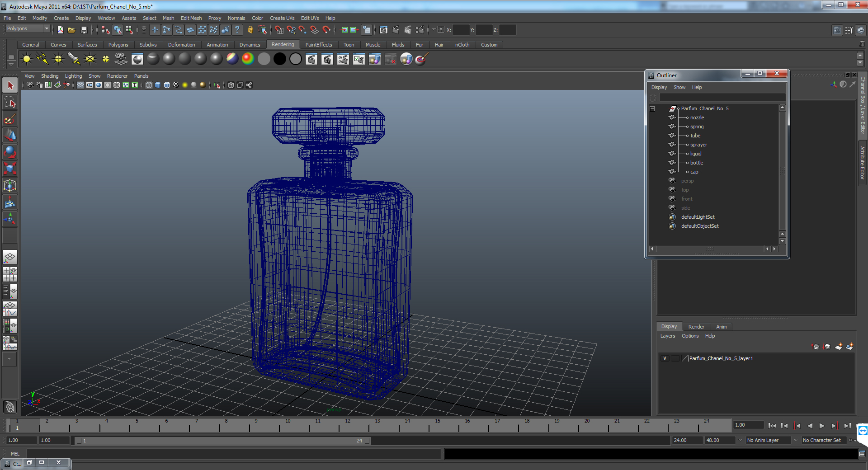This screenshot has height=470, width=868.
Task: Activate the Rotate tool
Action: [x=10, y=152]
